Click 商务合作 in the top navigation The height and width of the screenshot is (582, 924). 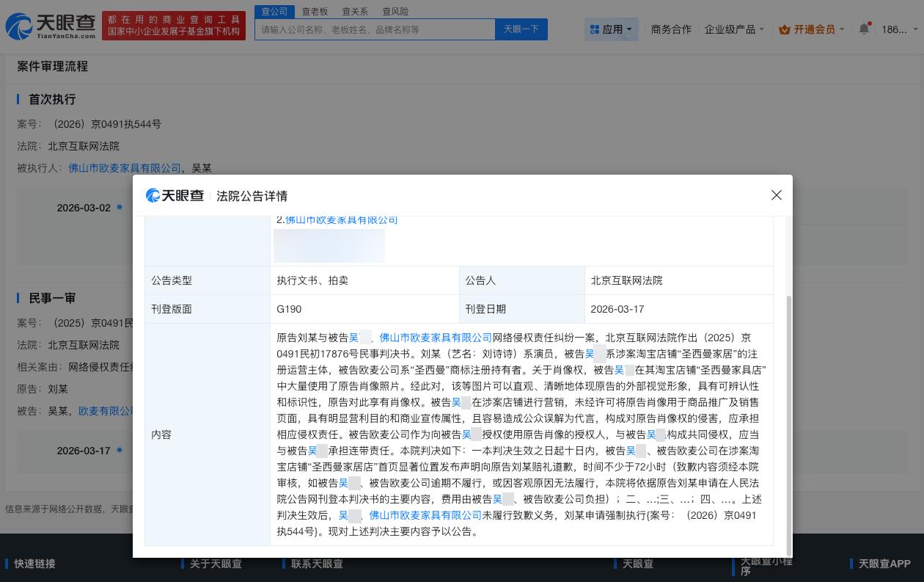671,29
